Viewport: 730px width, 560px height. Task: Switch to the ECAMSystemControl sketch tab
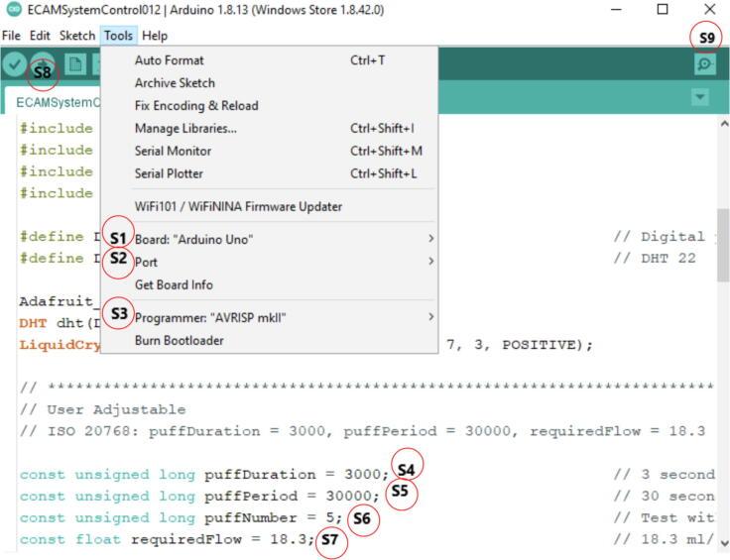point(58,101)
